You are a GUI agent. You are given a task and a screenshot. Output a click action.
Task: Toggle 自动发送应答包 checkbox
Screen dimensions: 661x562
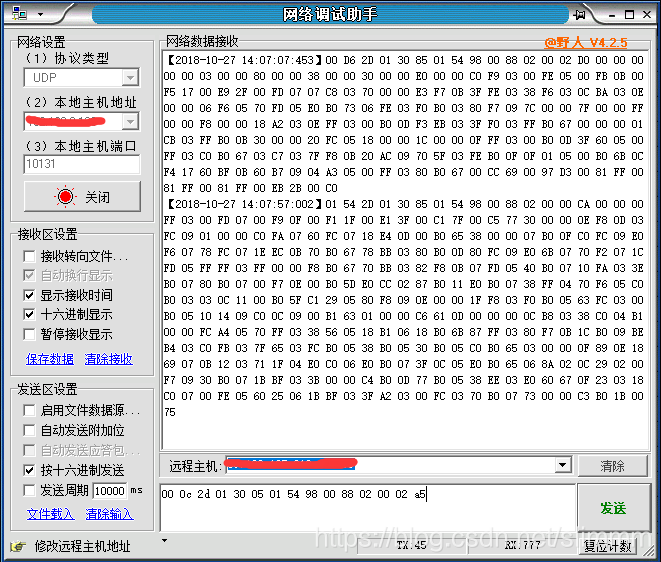click(x=29, y=450)
